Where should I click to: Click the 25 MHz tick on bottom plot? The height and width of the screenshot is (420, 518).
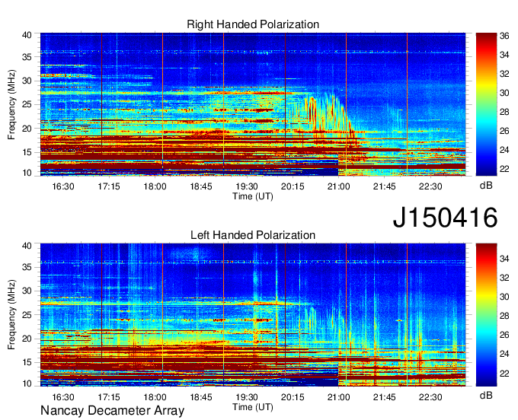[27, 315]
